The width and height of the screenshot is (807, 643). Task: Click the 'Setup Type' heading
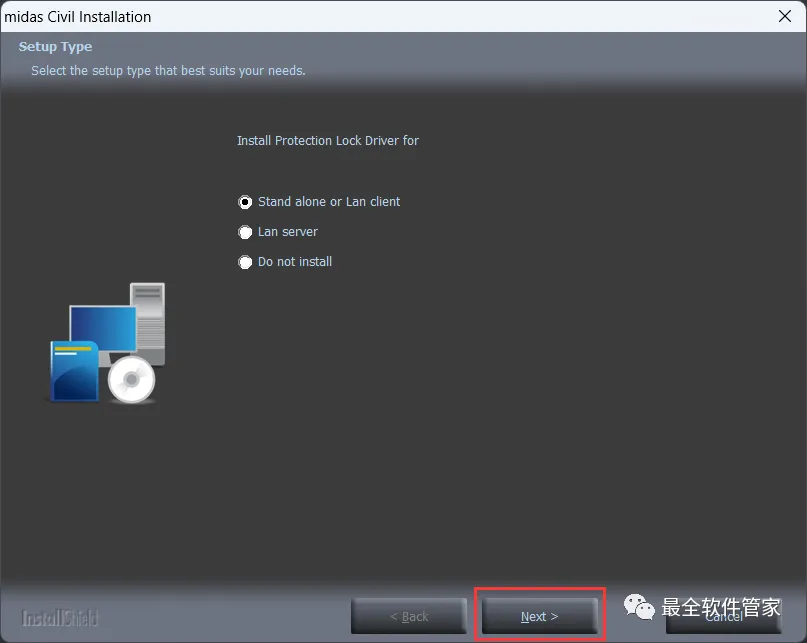pos(56,46)
